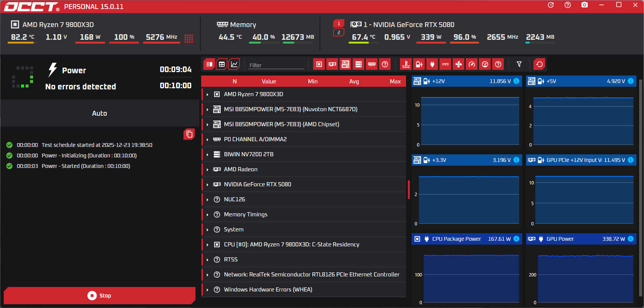Sort by the Avg column header
This screenshot has width=644, height=308.
354,82
